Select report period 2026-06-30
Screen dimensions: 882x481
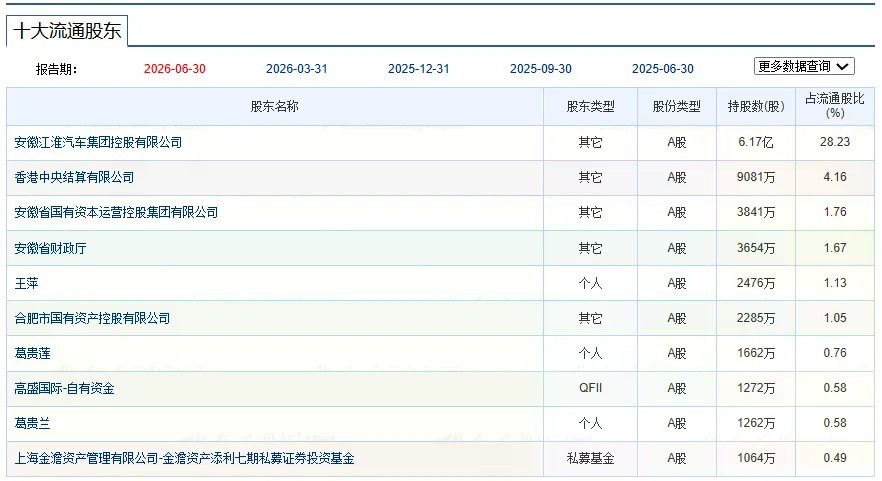pyautogui.click(x=174, y=69)
